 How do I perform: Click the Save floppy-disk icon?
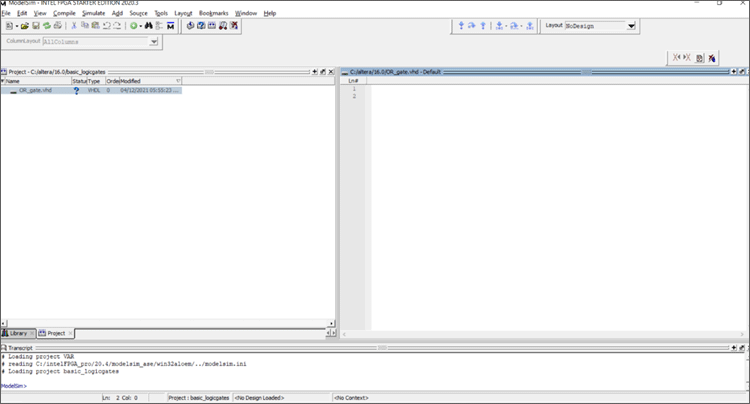(36, 26)
